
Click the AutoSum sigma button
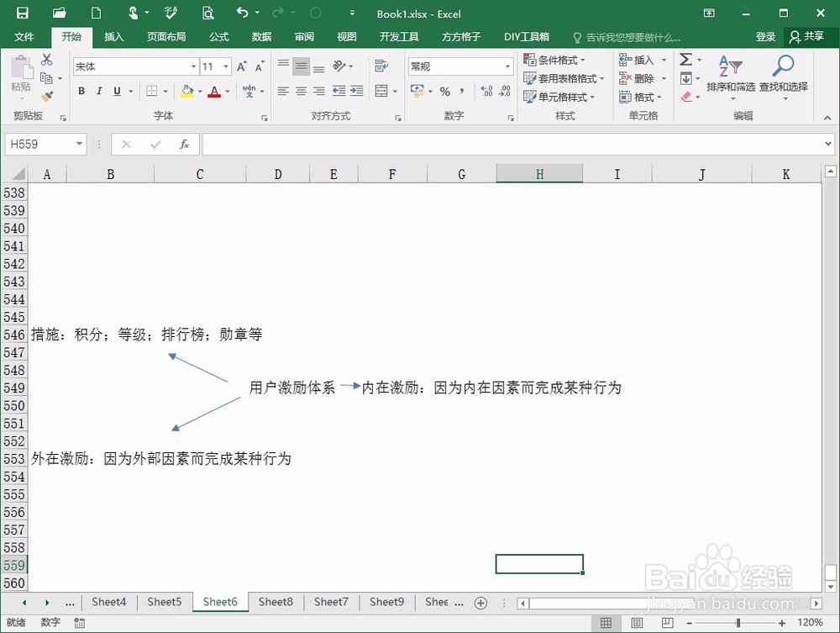(685, 60)
